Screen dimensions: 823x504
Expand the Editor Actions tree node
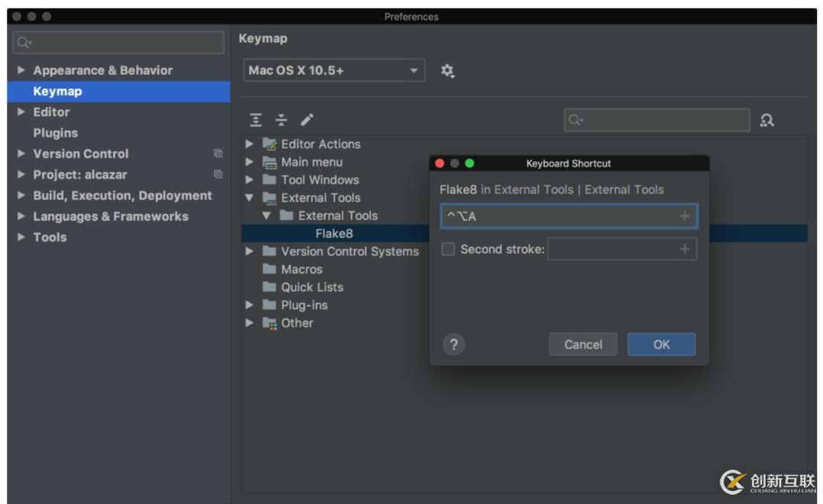tap(249, 144)
